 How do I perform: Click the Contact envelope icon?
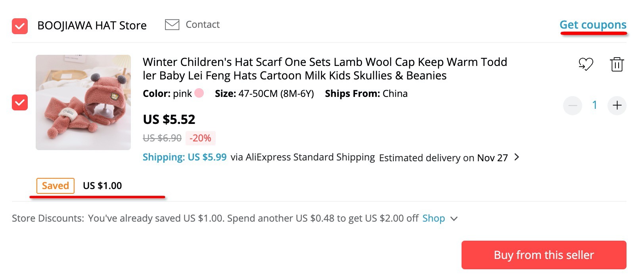pyautogui.click(x=172, y=25)
